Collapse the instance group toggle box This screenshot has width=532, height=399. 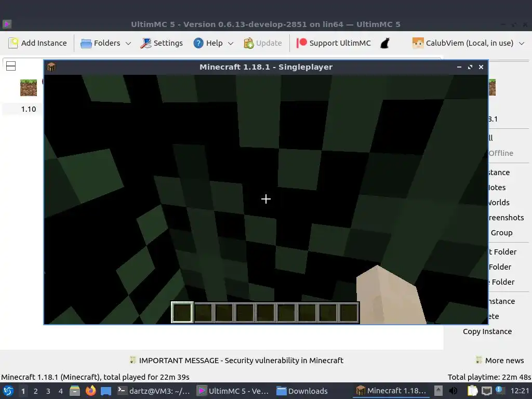[x=11, y=66]
